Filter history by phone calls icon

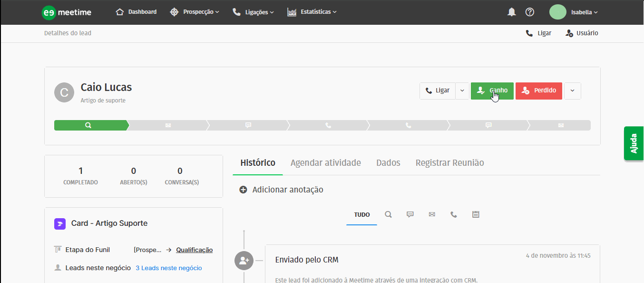click(454, 215)
